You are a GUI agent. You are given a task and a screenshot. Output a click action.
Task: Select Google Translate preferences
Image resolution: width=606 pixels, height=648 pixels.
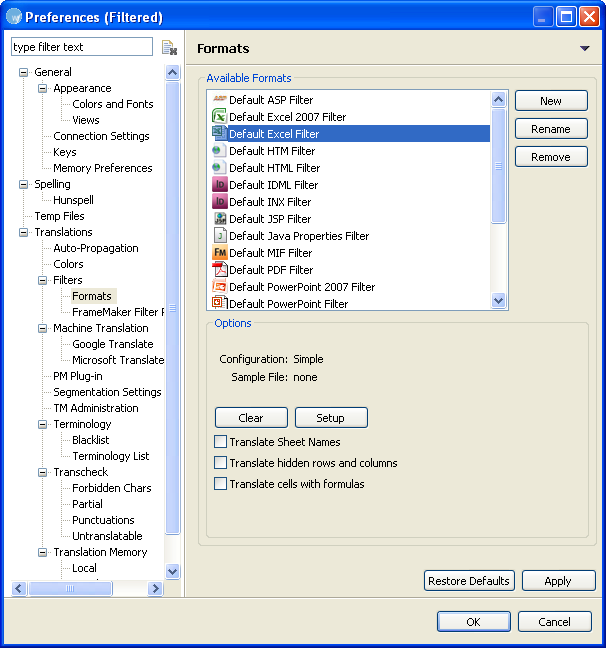112,344
